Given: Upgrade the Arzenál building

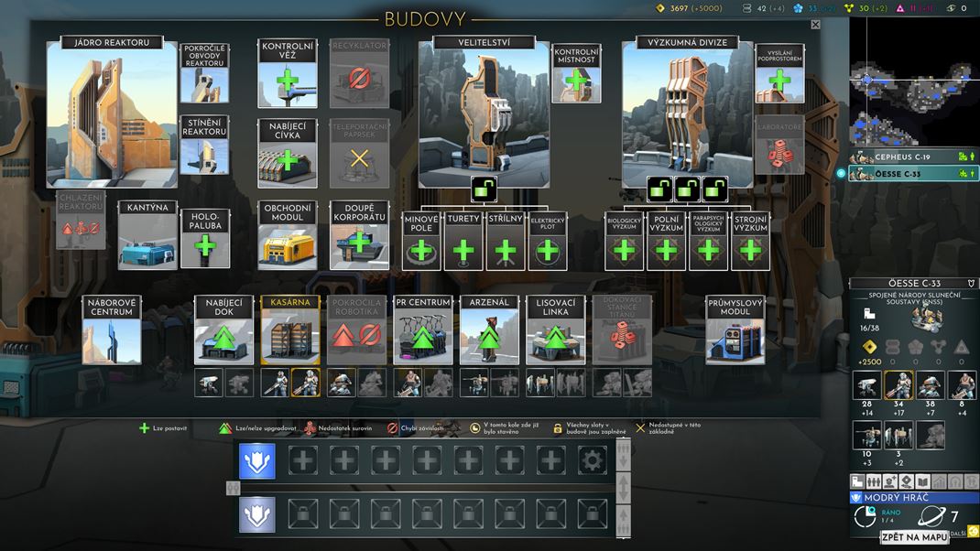Looking at the screenshot, I should 489,339.
